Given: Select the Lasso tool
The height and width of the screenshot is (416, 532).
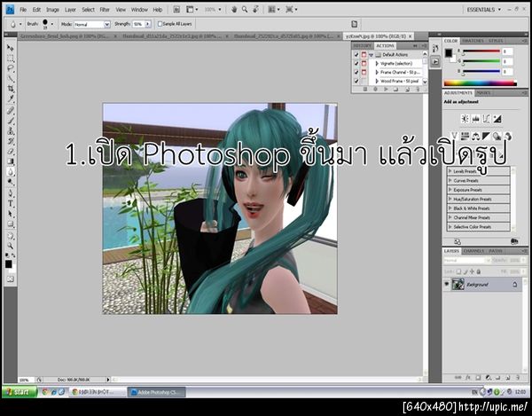Looking at the screenshot, I should [x=10, y=68].
